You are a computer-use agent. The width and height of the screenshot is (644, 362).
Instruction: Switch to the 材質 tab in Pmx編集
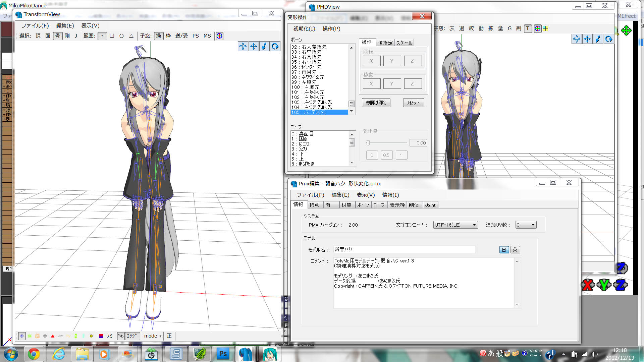pos(346,205)
